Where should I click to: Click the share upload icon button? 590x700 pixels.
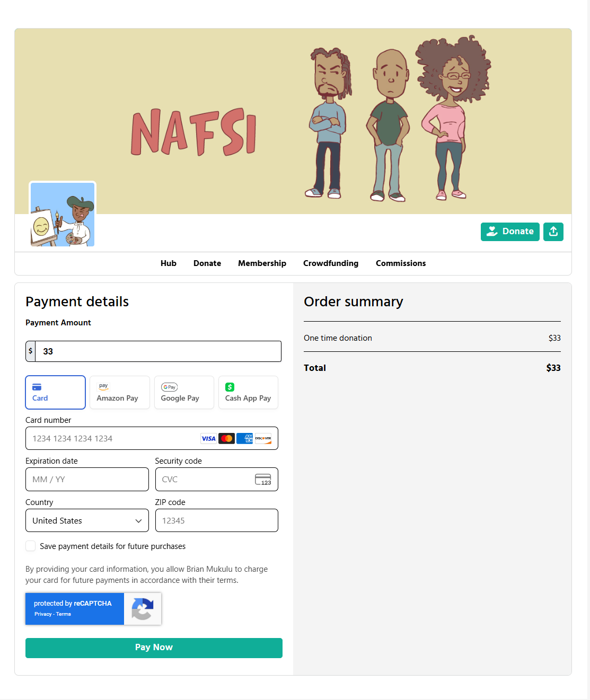553,232
